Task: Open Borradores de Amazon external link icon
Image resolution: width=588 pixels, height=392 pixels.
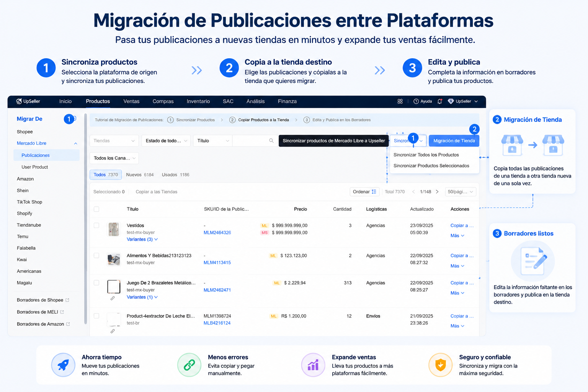Action: (68, 324)
